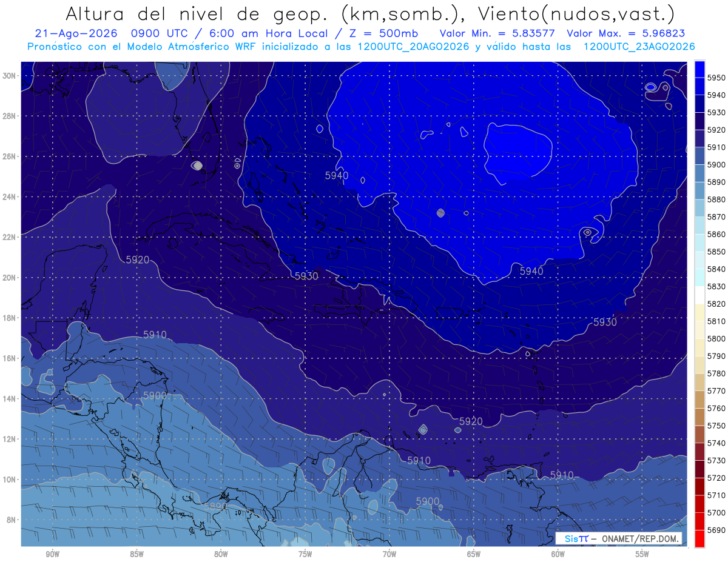Click the colorbar tick label 5740
The height and width of the screenshot is (562, 728).
[716, 443]
